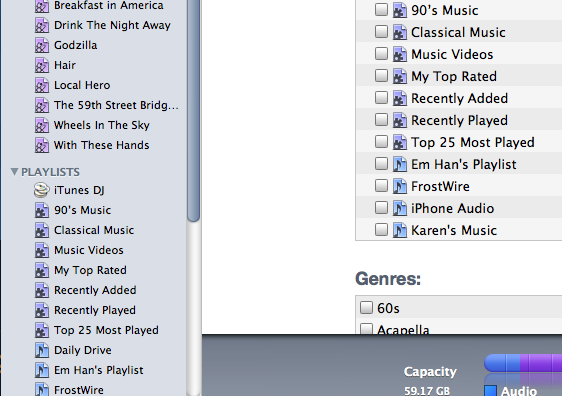Select Local Hero text in the sidebar
This screenshot has height=396, width=562.
82,85
